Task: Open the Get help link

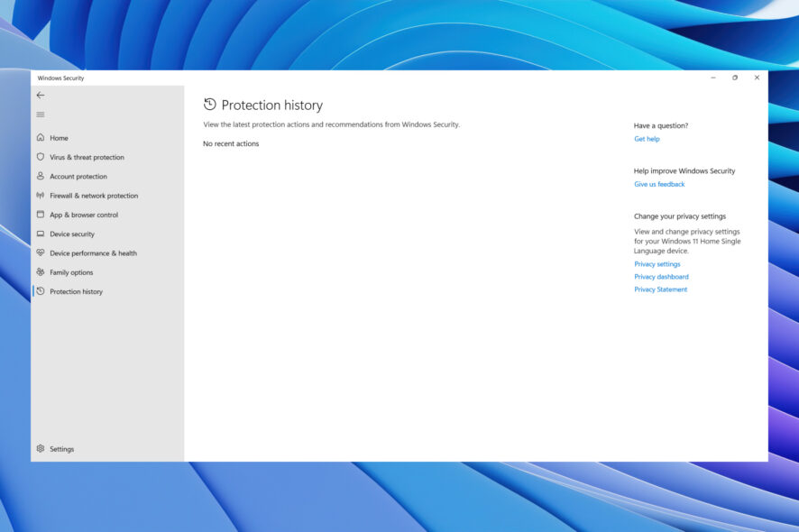Action: [647, 139]
